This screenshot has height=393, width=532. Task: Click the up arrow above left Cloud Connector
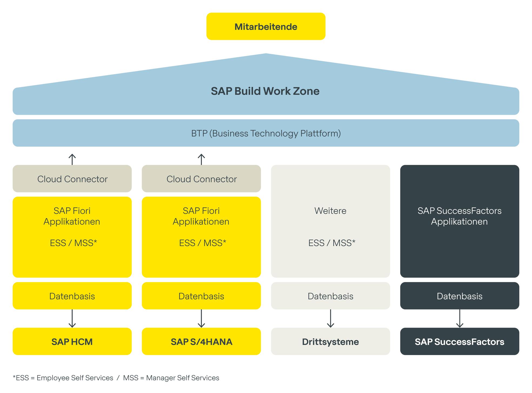[72, 159]
